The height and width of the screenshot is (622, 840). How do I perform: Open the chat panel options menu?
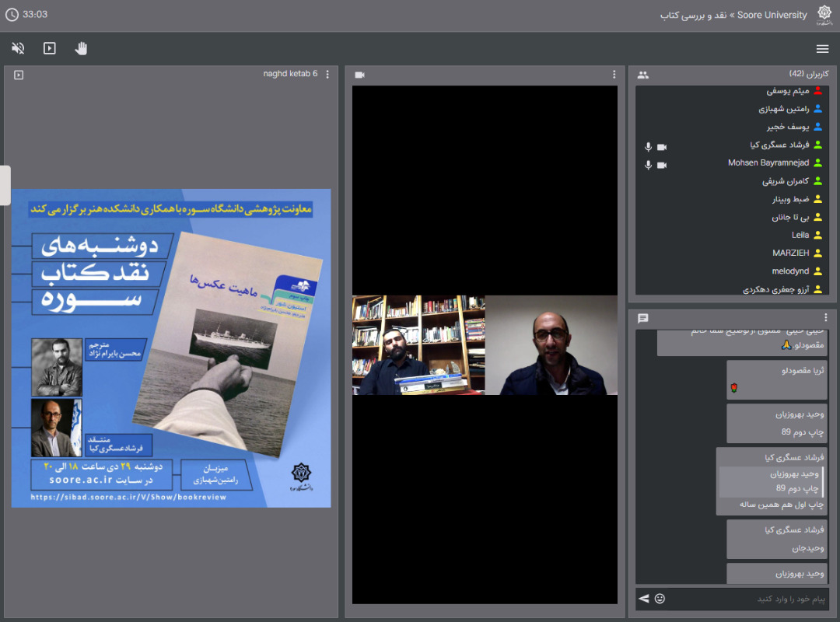pos(825,317)
